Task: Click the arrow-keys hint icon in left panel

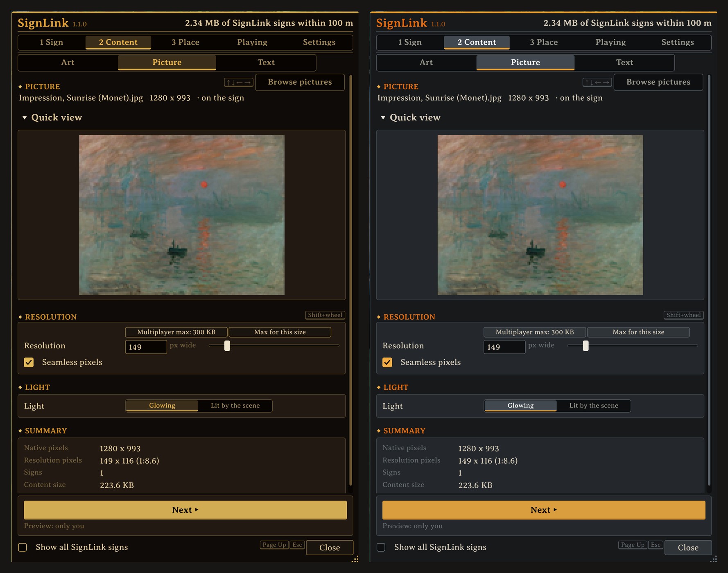Action: [239, 82]
